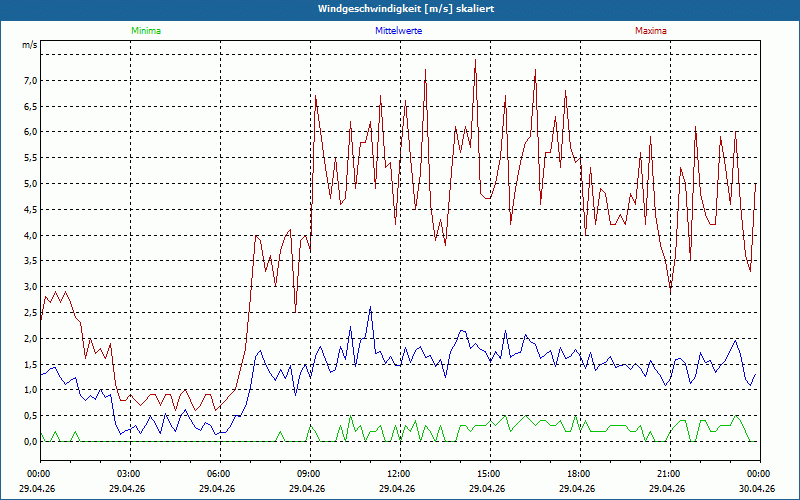Viewport: 800px width, 500px height.
Task: Click the 1,0 y-axis tick label
Action: [x=31, y=390]
